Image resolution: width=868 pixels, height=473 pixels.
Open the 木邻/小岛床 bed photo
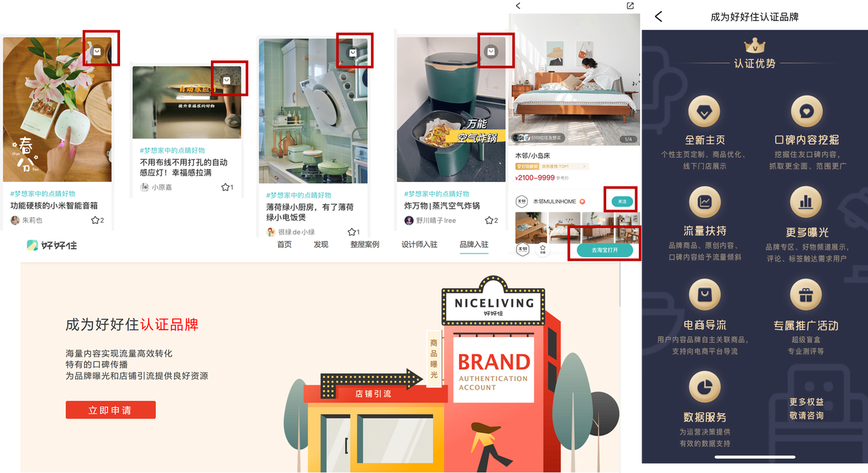574,79
